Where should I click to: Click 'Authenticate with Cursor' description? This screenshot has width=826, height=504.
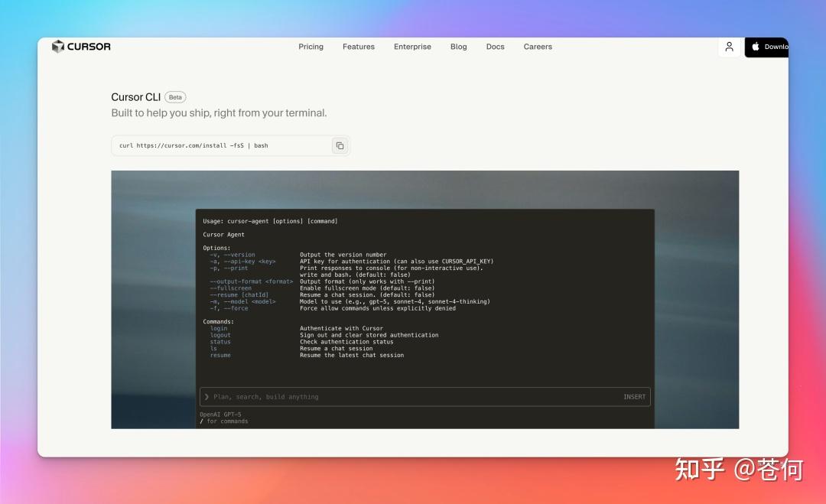click(x=341, y=329)
